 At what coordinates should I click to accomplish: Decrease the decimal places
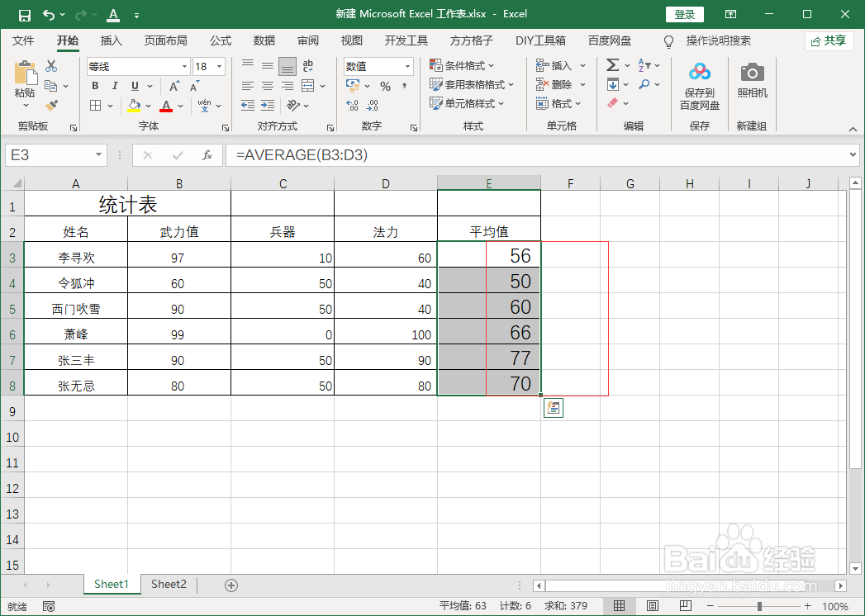pyautogui.click(x=373, y=105)
